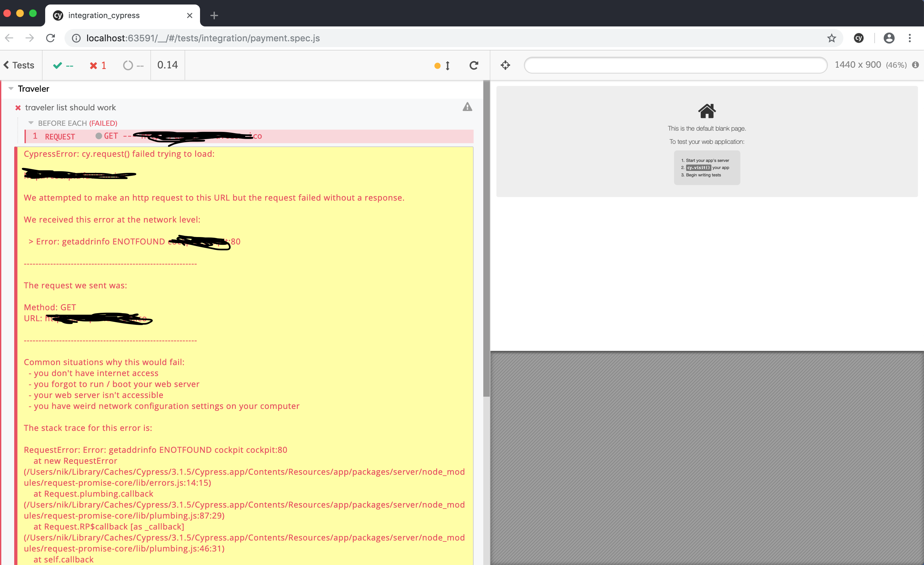The height and width of the screenshot is (565, 924).
Task: Reload the browser page
Action: click(x=51, y=38)
